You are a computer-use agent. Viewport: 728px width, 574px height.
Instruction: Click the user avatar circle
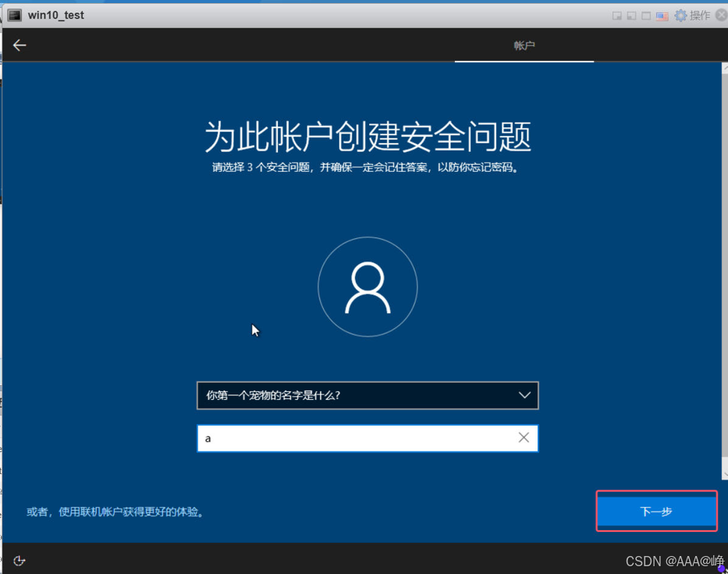click(368, 287)
